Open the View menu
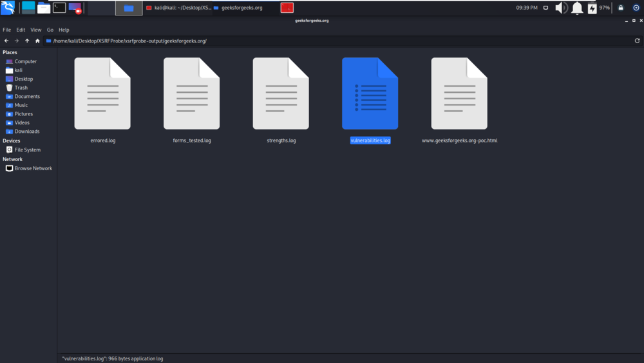The image size is (644, 363). click(x=35, y=30)
